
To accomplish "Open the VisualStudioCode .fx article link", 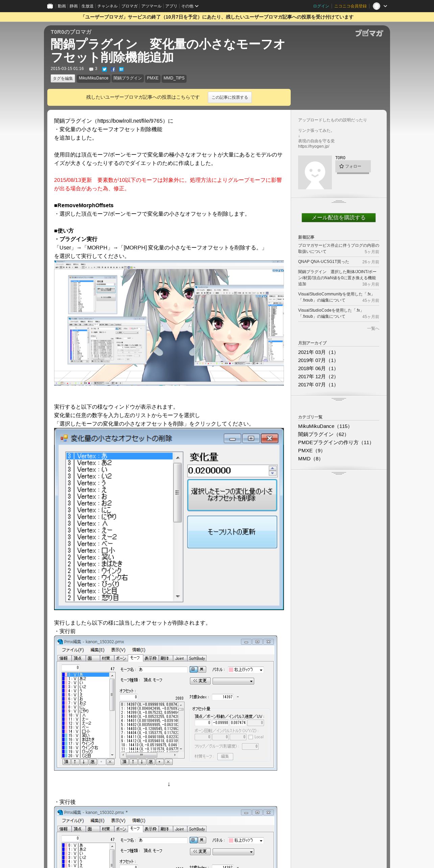I will [331, 313].
